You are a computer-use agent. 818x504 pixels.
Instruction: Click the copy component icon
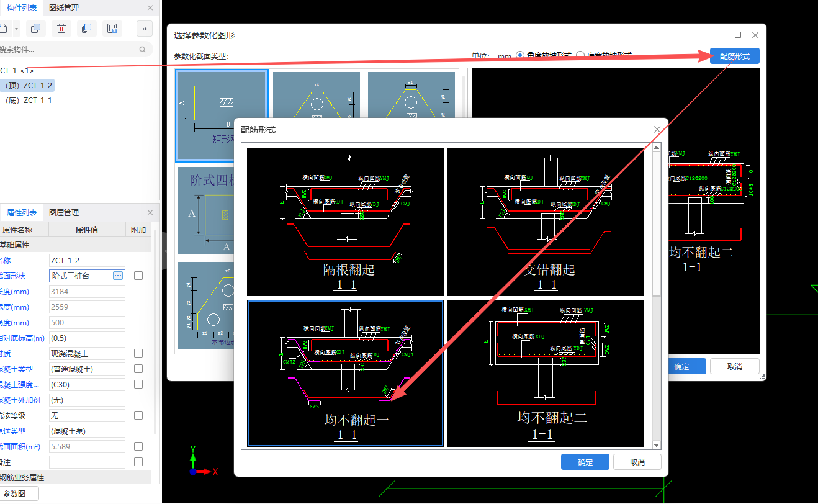(36, 28)
